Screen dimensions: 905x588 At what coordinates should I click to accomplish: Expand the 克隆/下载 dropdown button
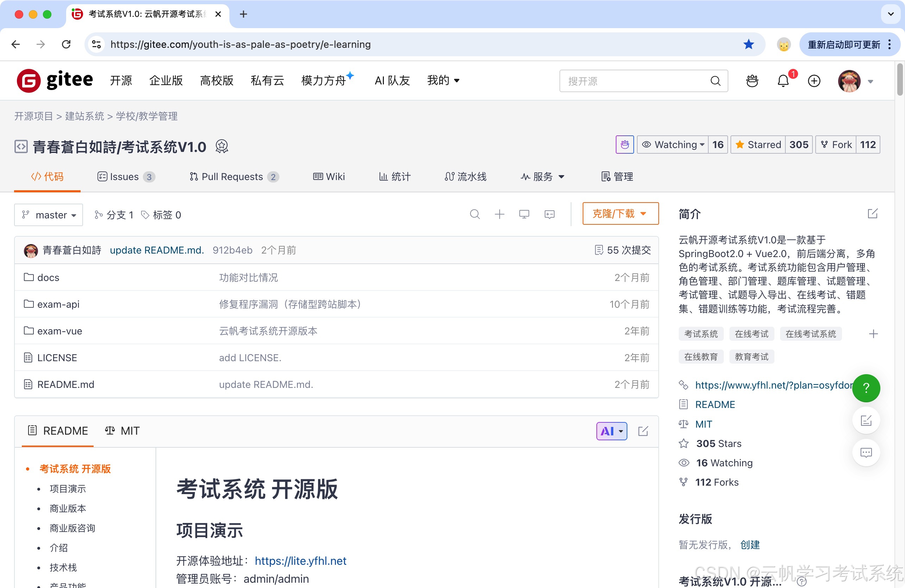tap(620, 213)
